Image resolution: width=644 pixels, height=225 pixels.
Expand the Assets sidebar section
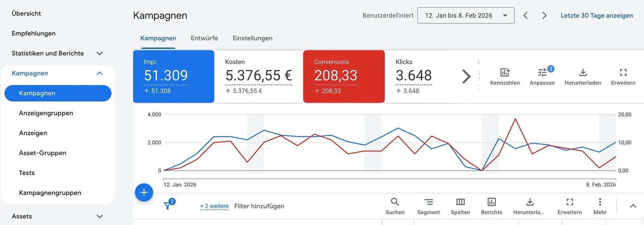(x=99, y=216)
